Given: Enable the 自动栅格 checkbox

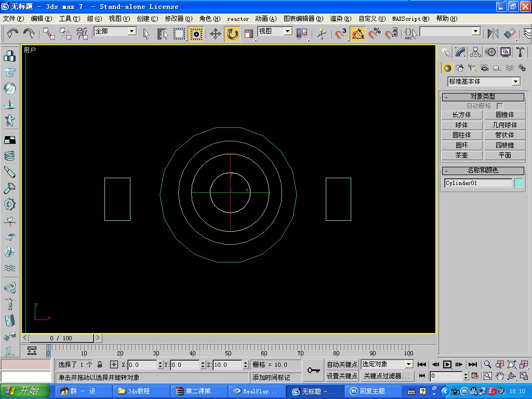Looking at the screenshot, I should coord(500,106).
